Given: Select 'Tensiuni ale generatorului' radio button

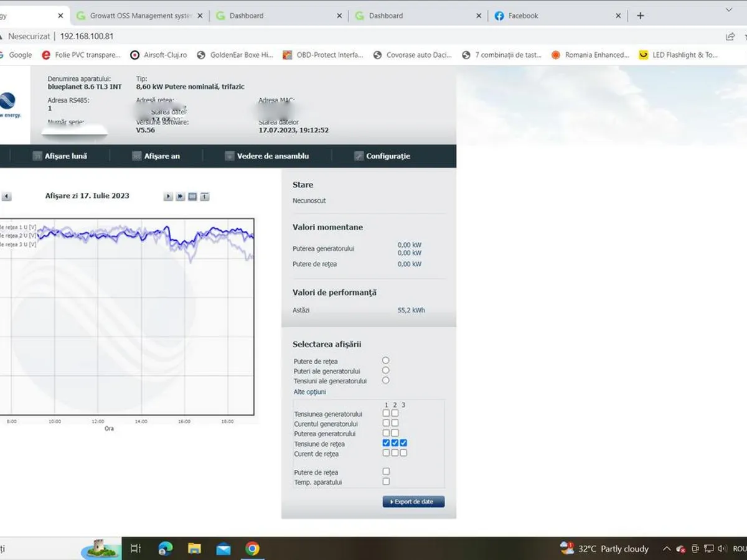Looking at the screenshot, I should tap(385, 380).
